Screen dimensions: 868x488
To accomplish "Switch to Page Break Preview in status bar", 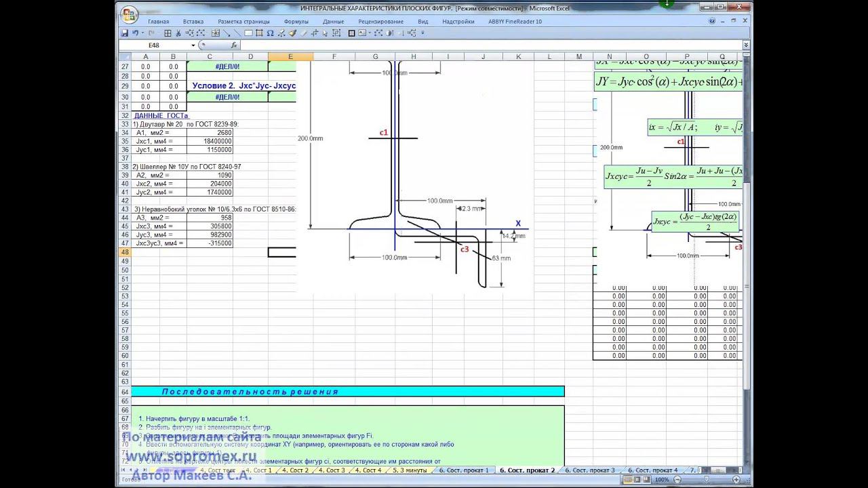I will 648,479.
